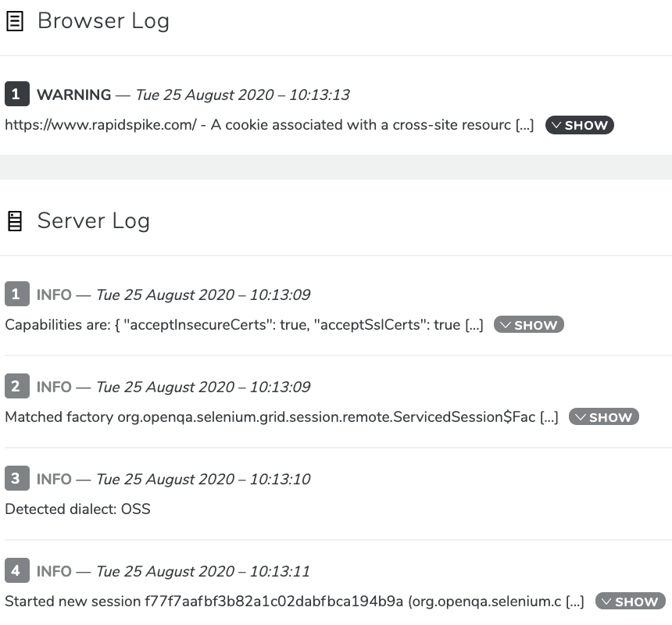The height and width of the screenshot is (625, 672).
Task: Click the Server Log heading
Action: coord(94,221)
